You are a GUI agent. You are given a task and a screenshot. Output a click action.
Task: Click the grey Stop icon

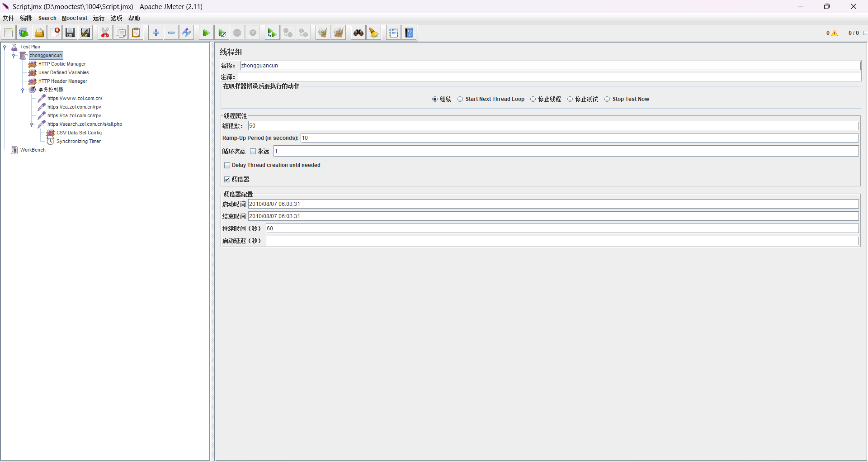point(237,33)
